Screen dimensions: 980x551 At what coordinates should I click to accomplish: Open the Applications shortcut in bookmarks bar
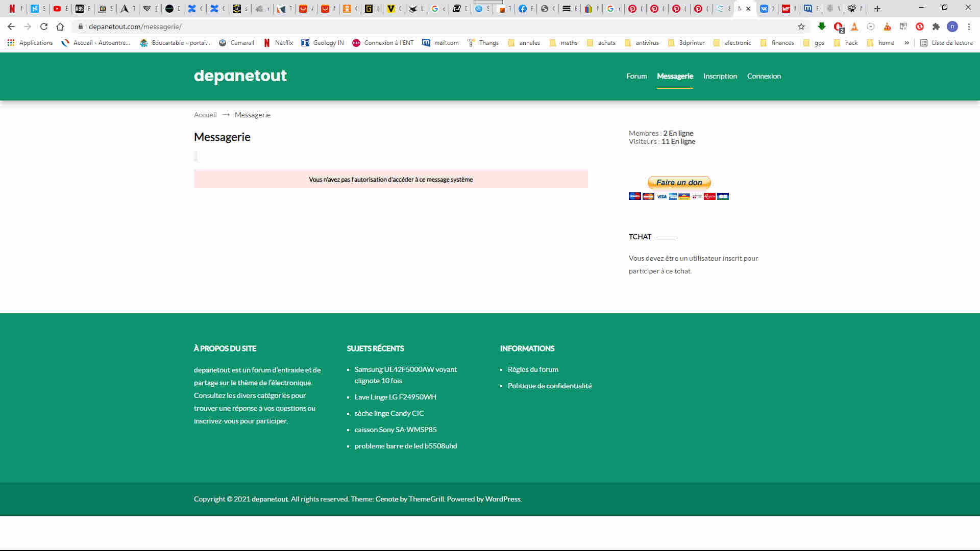click(30, 43)
